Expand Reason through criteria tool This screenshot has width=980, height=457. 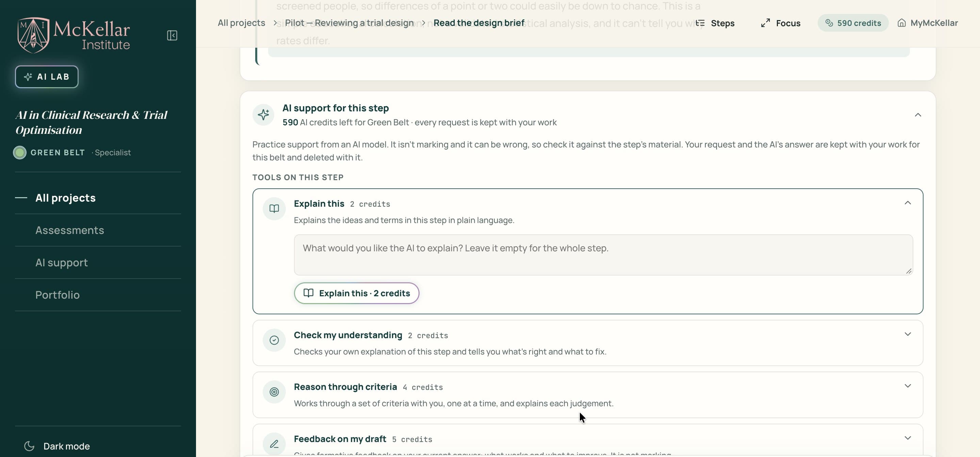(x=907, y=386)
